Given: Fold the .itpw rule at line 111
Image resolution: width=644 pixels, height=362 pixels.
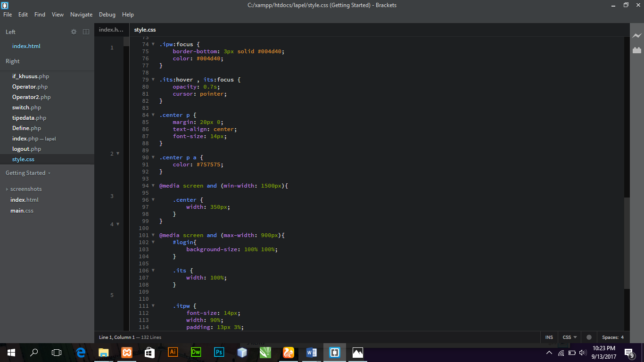Looking at the screenshot, I should coord(153,305).
